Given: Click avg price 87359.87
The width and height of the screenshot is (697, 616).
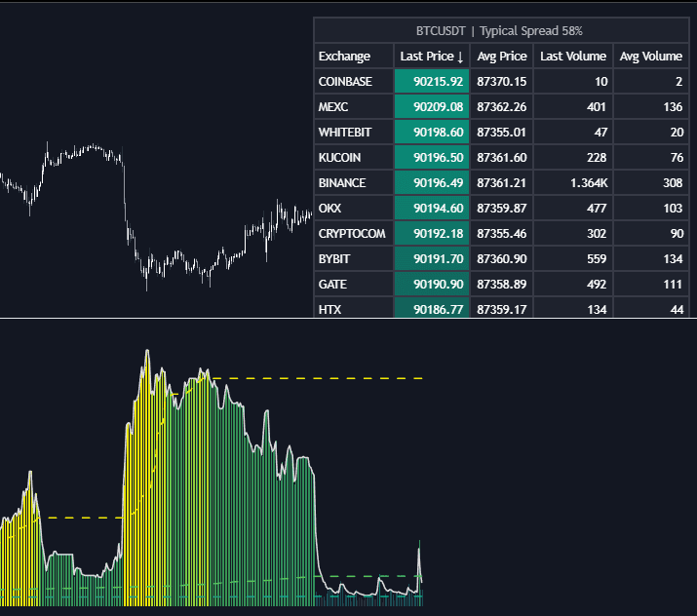Looking at the screenshot, I should pyautogui.click(x=502, y=208).
